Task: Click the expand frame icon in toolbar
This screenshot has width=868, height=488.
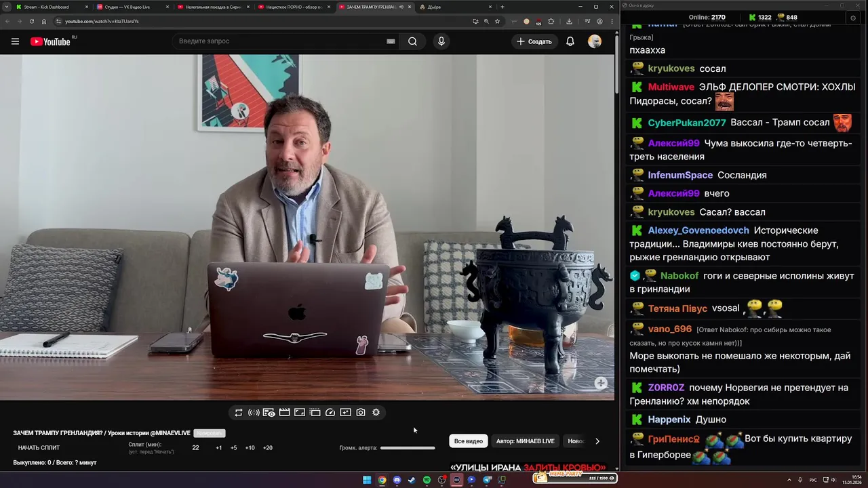Action: 300,412
